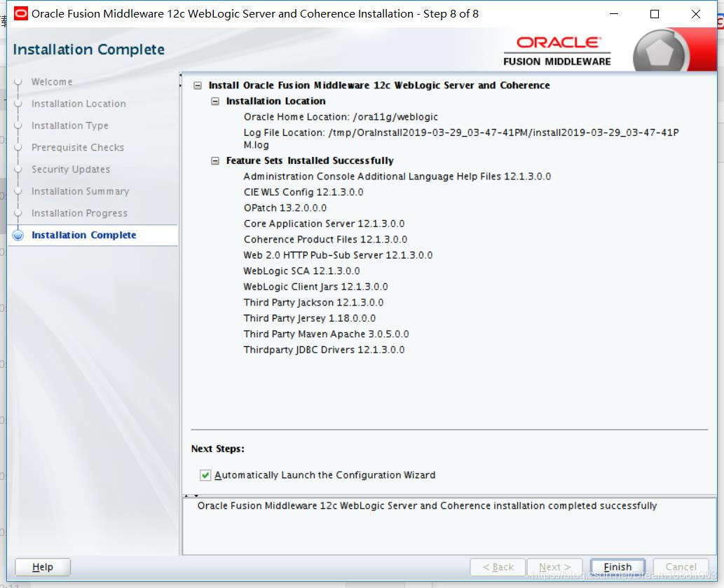Select WebLogic Client Jars 12.1.3.0.0 row
This screenshot has height=588, width=724.
316,287
